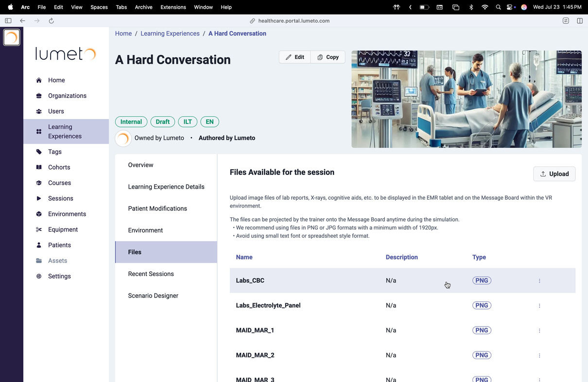Click the split view icon in Arc toolbar
Image resolution: width=588 pixels, height=382 pixels.
(580, 21)
